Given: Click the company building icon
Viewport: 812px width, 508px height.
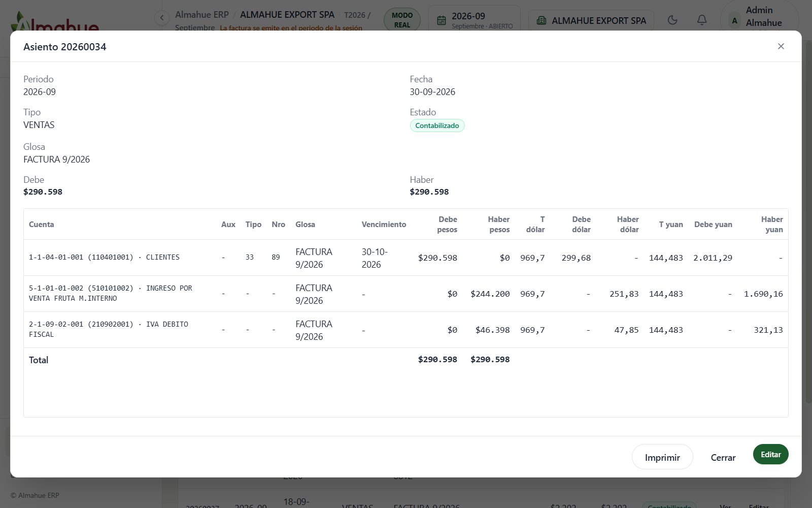Looking at the screenshot, I should click(x=542, y=20).
